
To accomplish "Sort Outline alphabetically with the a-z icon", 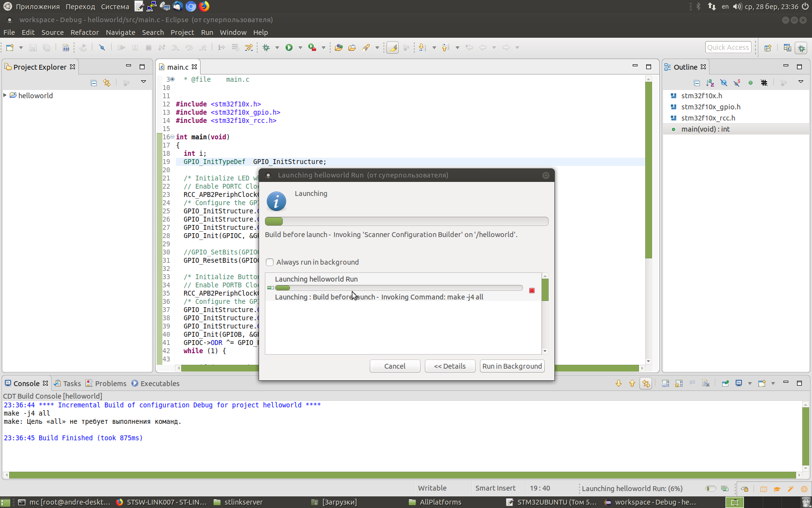I will point(710,83).
